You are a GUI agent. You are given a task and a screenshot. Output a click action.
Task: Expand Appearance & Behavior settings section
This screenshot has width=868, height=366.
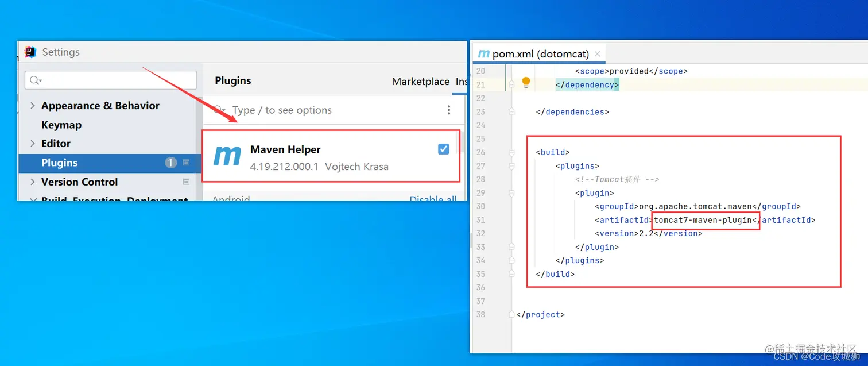pos(32,106)
